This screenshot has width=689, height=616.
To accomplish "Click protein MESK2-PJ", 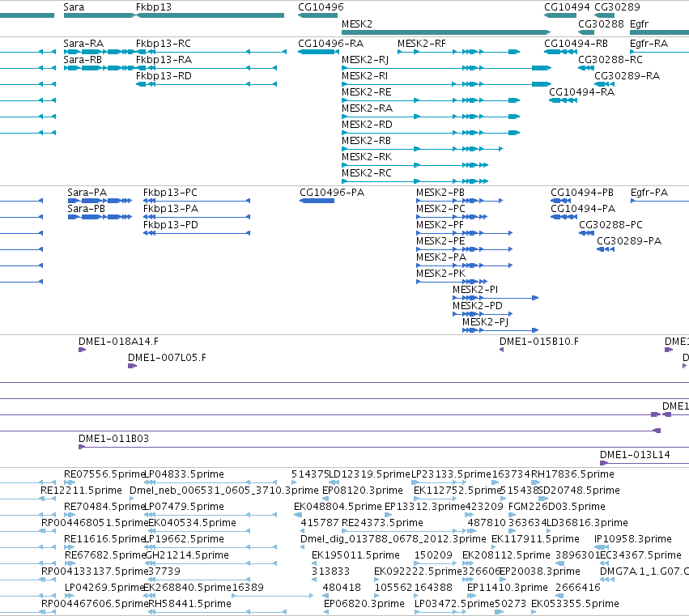I will point(486,322).
